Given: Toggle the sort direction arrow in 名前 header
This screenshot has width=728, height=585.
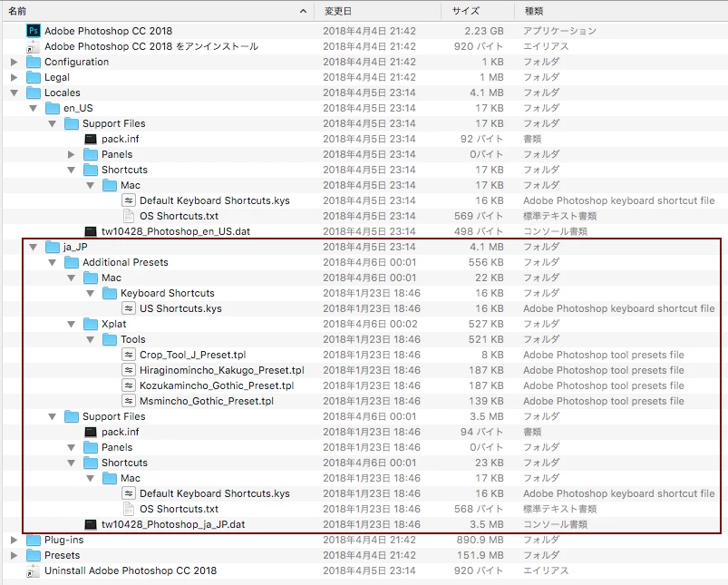Looking at the screenshot, I should click(x=303, y=11).
